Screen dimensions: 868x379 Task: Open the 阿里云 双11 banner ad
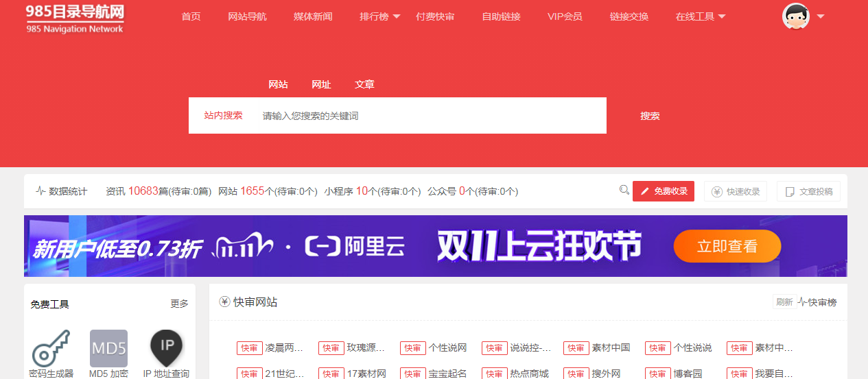coord(436,247)
